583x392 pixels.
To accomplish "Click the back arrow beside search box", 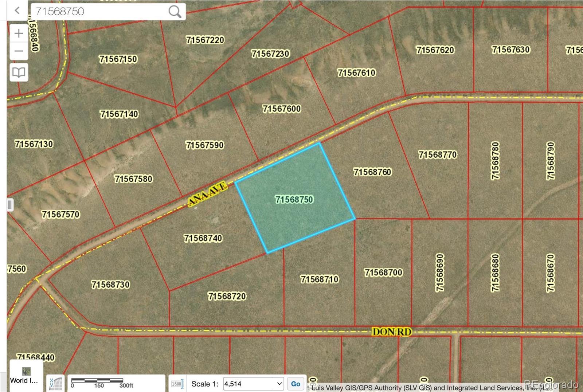I will (17, 11).
